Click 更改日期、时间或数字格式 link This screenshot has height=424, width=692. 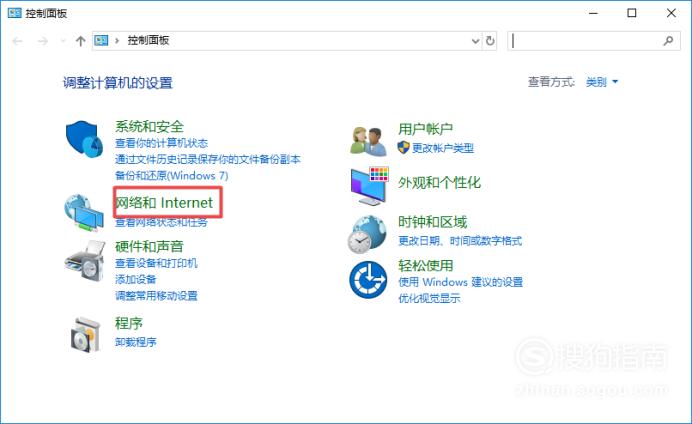point(460,241)
